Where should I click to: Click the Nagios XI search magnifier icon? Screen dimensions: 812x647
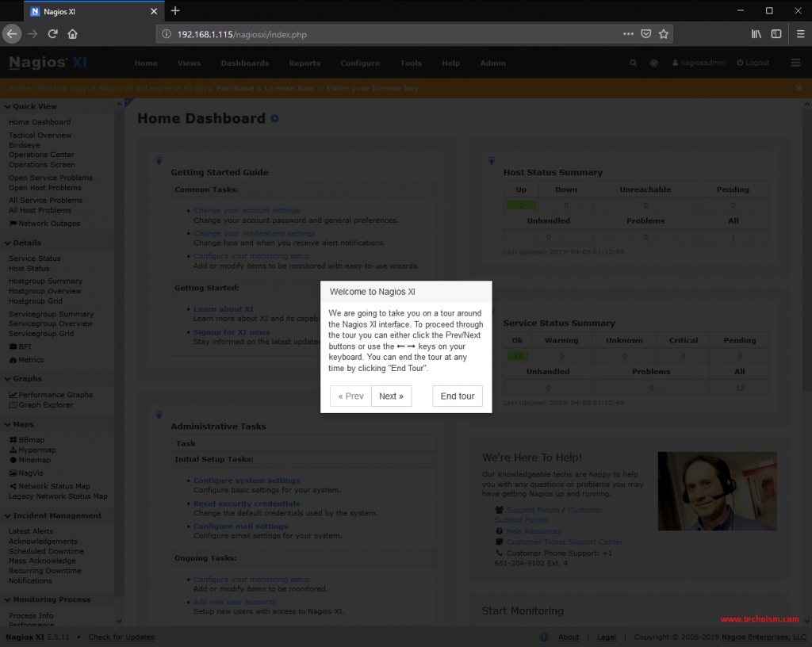tap(633, 63)
